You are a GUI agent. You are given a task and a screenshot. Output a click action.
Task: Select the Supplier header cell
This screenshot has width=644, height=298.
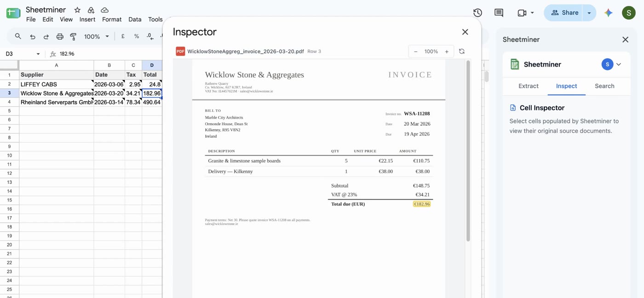(57, 74)
